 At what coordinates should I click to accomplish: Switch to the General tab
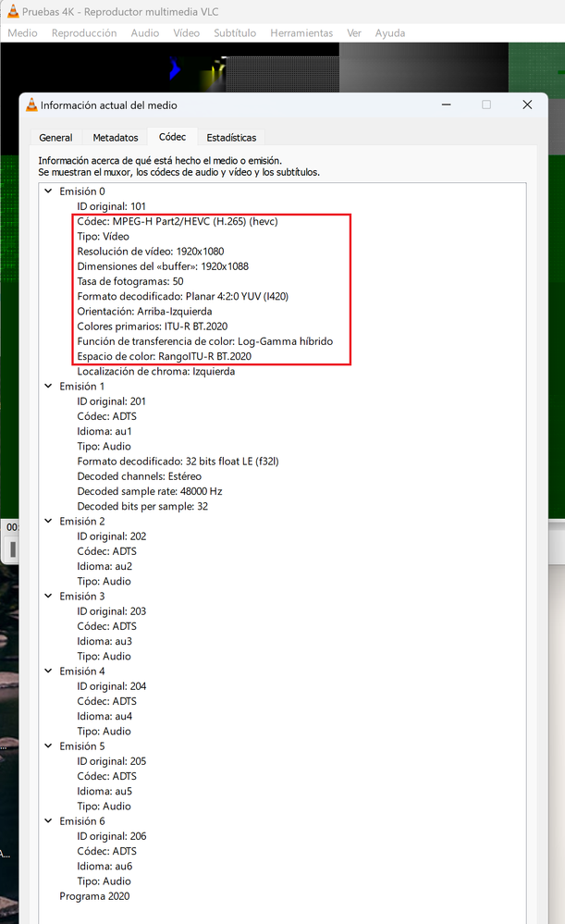(55, 138)
